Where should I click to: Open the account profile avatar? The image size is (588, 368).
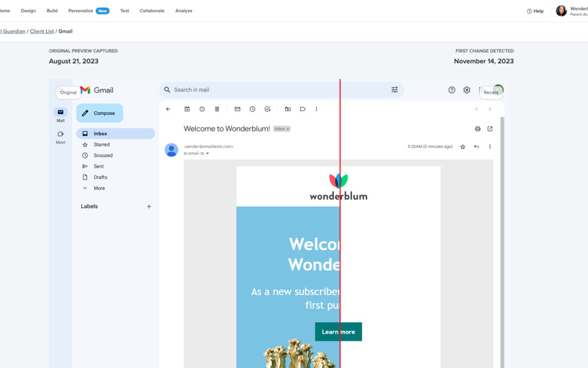pyautogui.click(x=561, y=11)
